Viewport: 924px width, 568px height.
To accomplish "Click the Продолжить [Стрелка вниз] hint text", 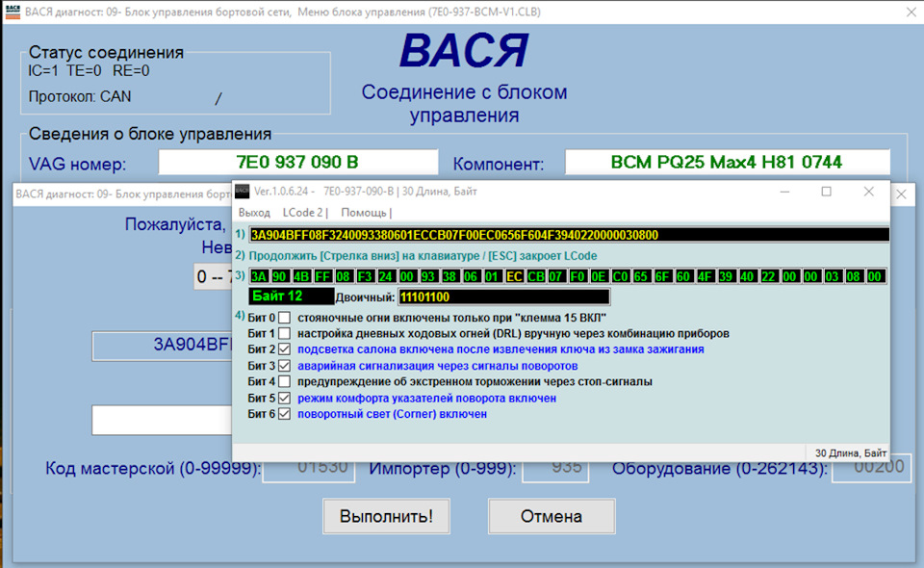I will (423, 256).
